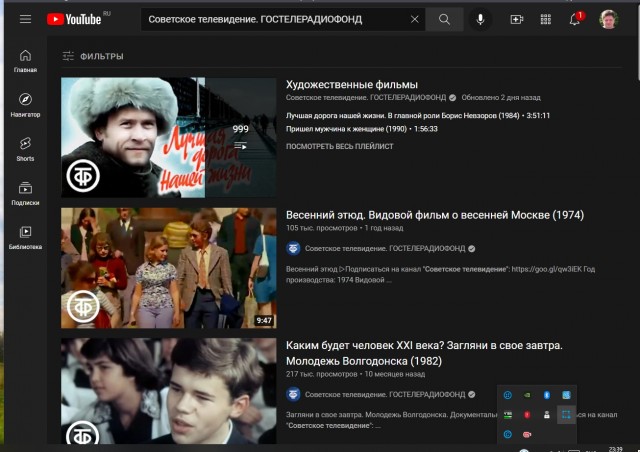Open channel name link under Весенний этюд
The height and width of the screenshot is (452, 640).
tap(385, 248)
